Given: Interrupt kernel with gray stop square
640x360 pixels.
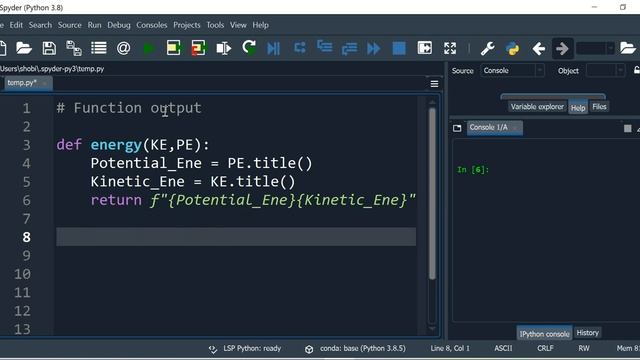Looking at the screenshot, I should click(x=628, y=129).
